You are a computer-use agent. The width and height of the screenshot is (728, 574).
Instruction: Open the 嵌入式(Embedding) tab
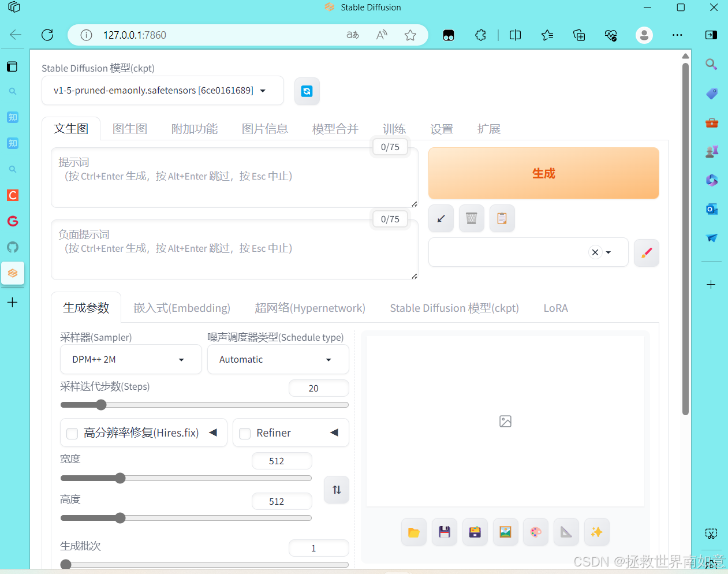pyautogui.click(x=182, y=308)
